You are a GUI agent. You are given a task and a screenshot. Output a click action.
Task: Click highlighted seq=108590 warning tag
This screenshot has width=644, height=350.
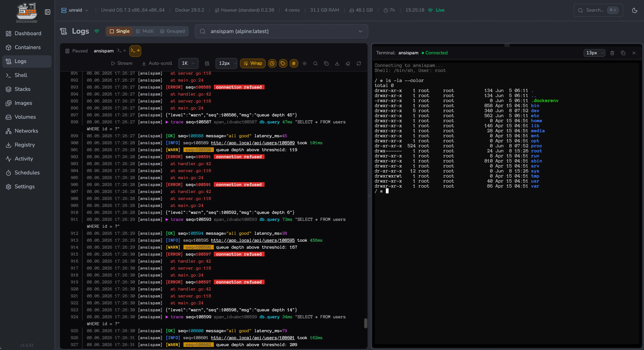pyautogui.click(x=198, y=150)
